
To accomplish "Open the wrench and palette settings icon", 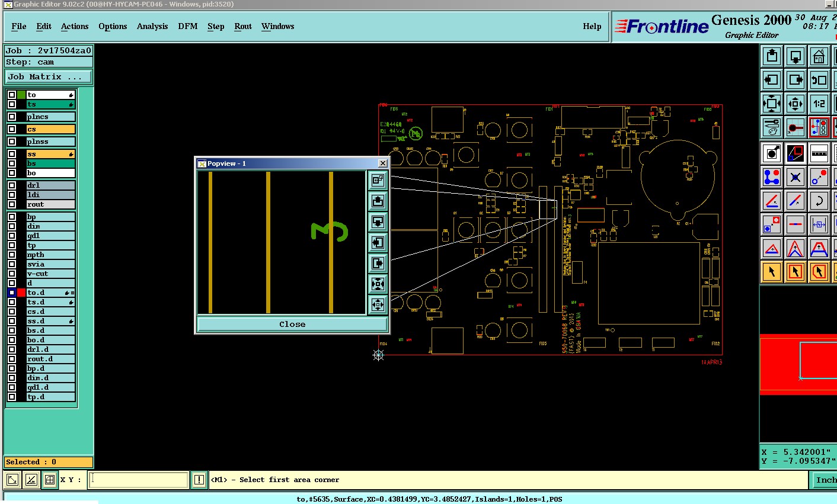I will [x=772, y=127].
